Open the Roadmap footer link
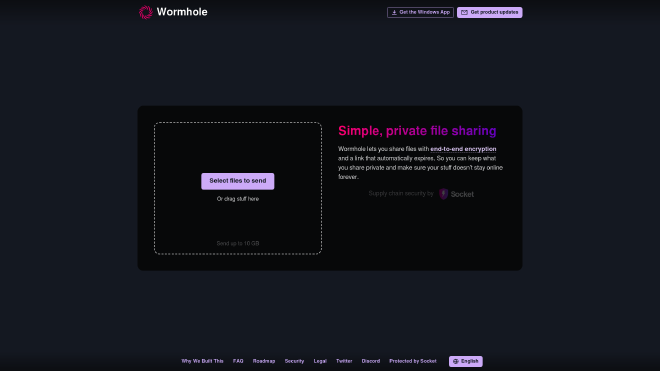 point(264,361)
